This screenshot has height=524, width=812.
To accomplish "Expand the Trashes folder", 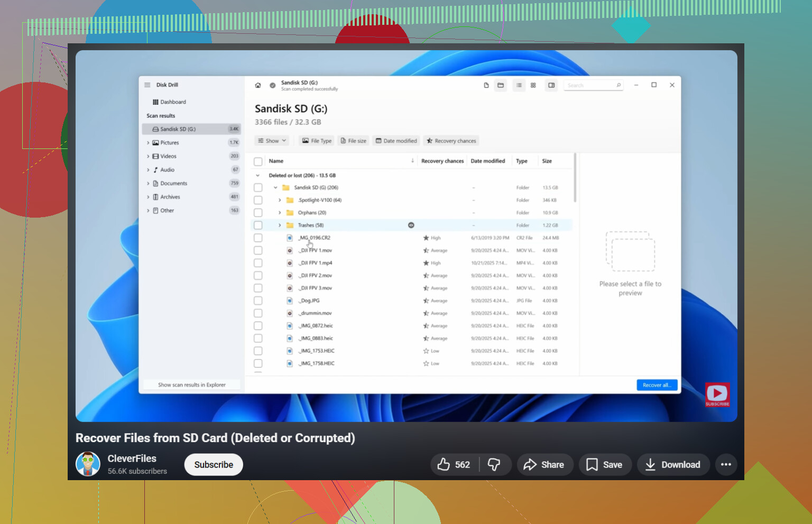I will click(x=280, y=225).
